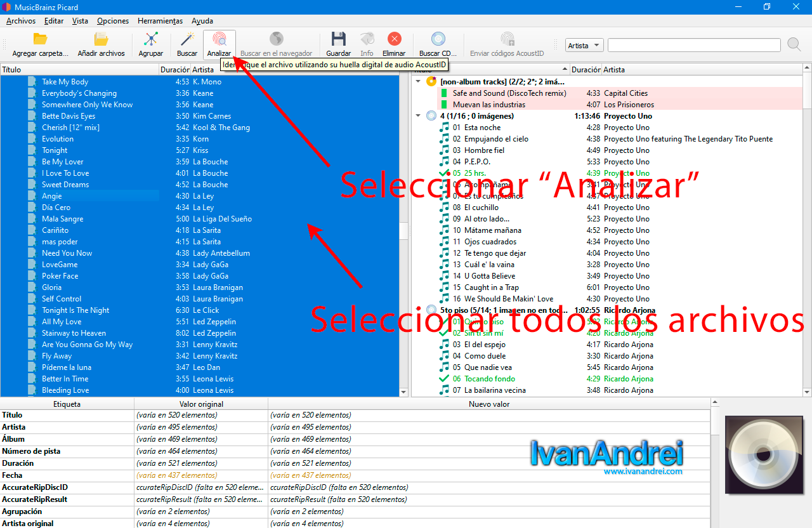The width and height of the screenshot is (812, 528).
Task: Collapse the [non-album tracks] group
Action: [x=418, y=81]
